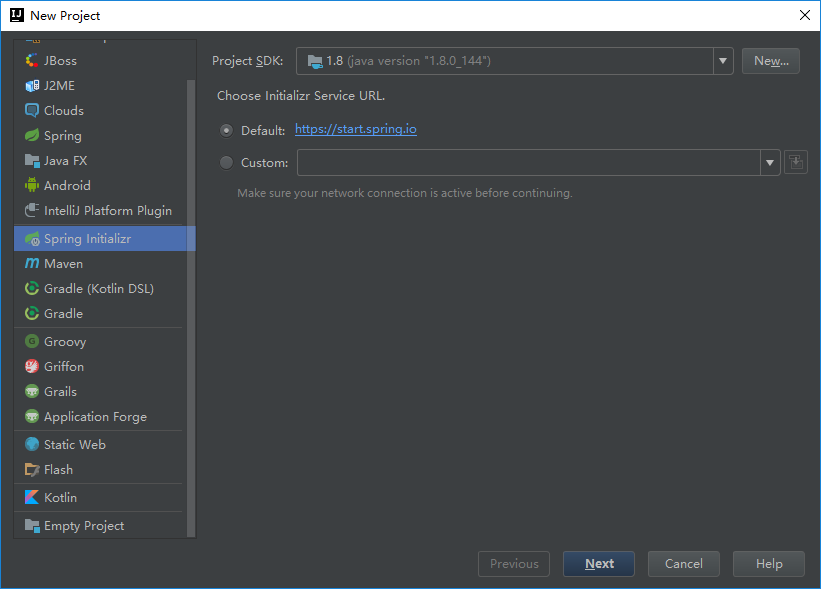Image resolution: width=821 pixels, height=589 pixels.
Task: Choose JBoss project type
Action: 100,61
